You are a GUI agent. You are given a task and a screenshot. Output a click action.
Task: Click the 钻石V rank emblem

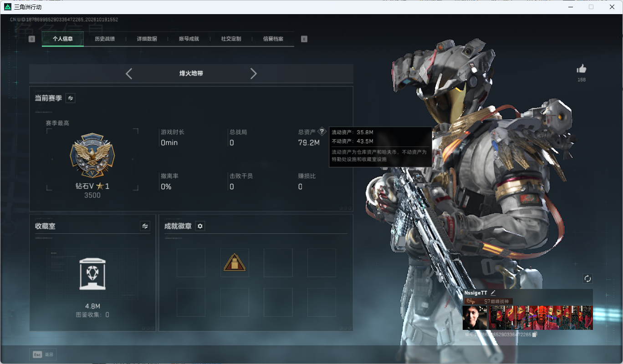click(x=92, y=156)
